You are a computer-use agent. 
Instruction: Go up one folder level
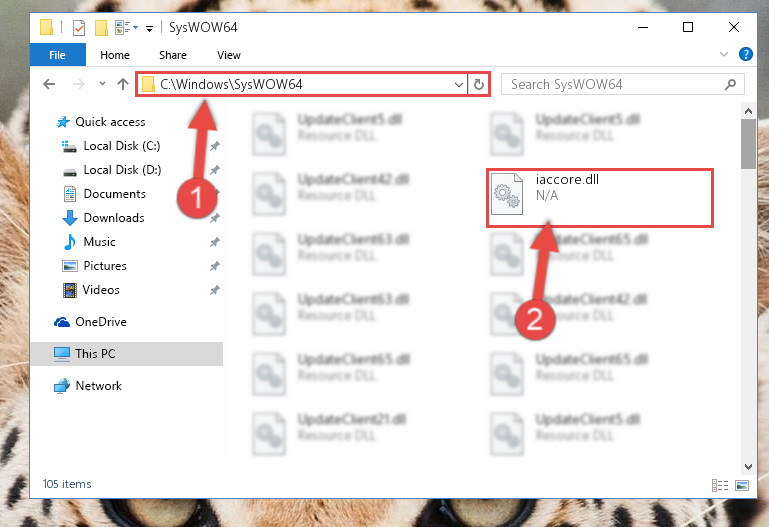tap(123, 84)
